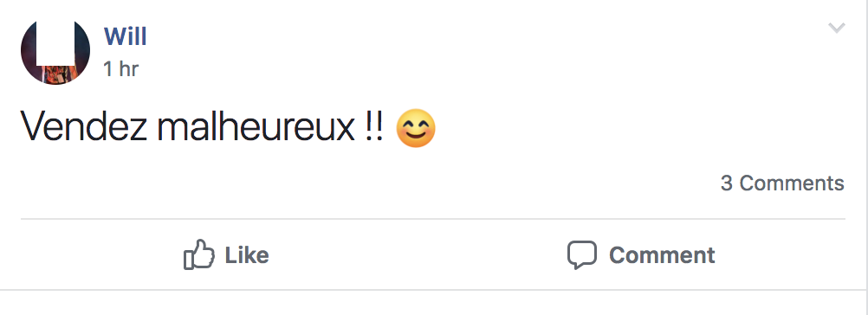The width and height of the screenshot is (868, 315).
Task: Like Will's post using the Like label
Action: pyautogui.click(x=247, y=255)
